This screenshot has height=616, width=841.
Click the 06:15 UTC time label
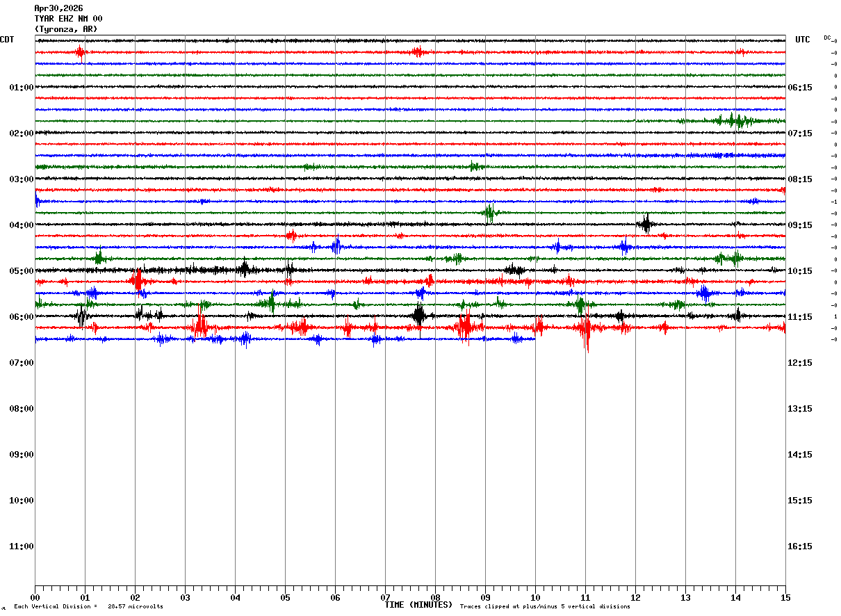pyautogui.click(x=801, y=88)
